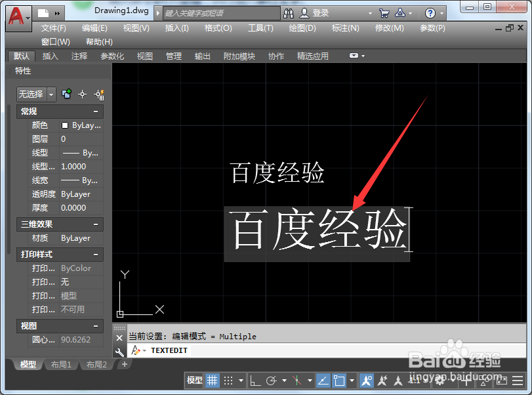The width and height of the screenshot is (532, 395).
Task: Toggle auto-scale annotation icon
Action: tap(382, 381)
